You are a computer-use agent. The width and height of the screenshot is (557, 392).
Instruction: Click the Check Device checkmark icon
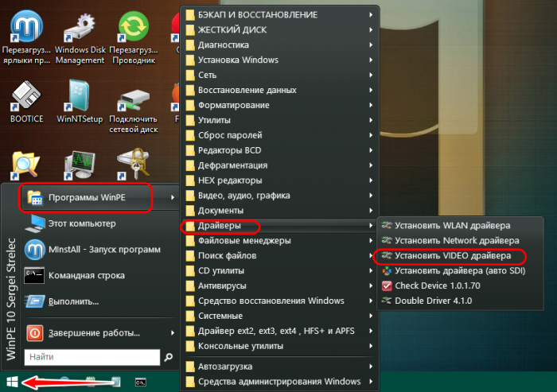[387, 285]
